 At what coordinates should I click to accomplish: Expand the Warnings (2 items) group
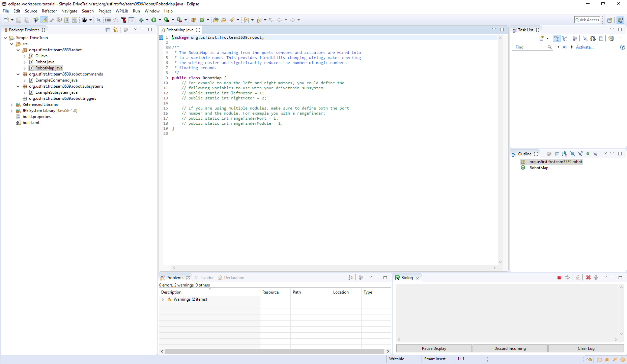tap(163, 299)
